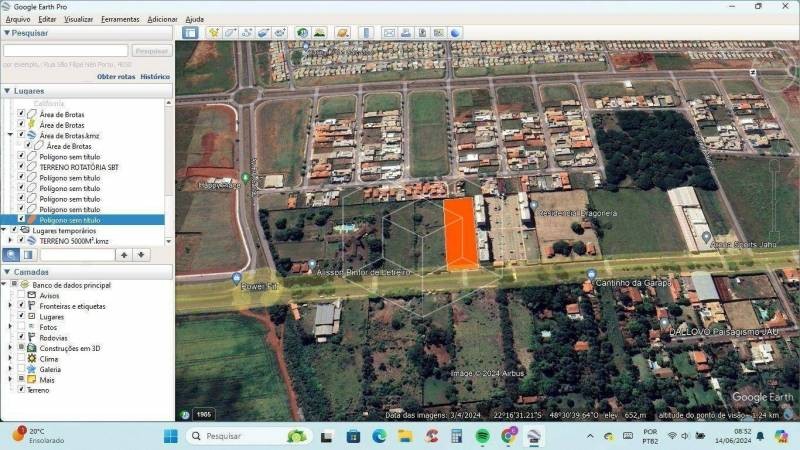Click the Histórico link

click(155, 77)
